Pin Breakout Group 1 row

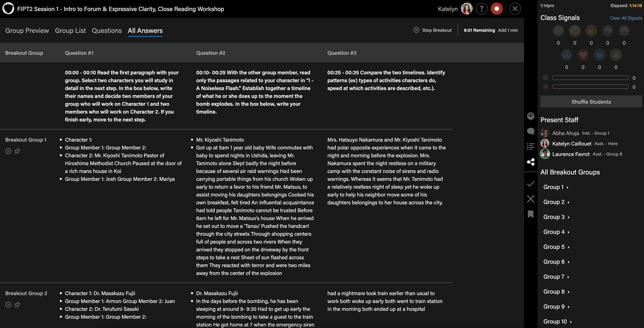(17, 151)
